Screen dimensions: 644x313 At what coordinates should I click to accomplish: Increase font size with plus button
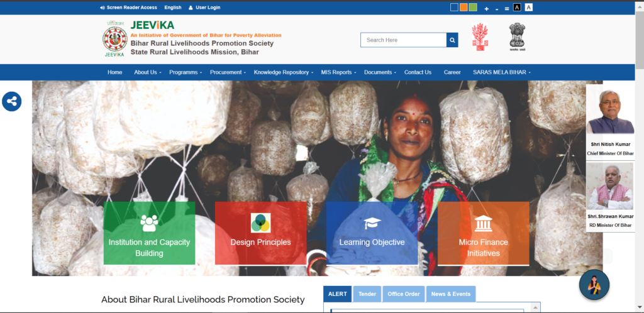[x=486, y=9]
